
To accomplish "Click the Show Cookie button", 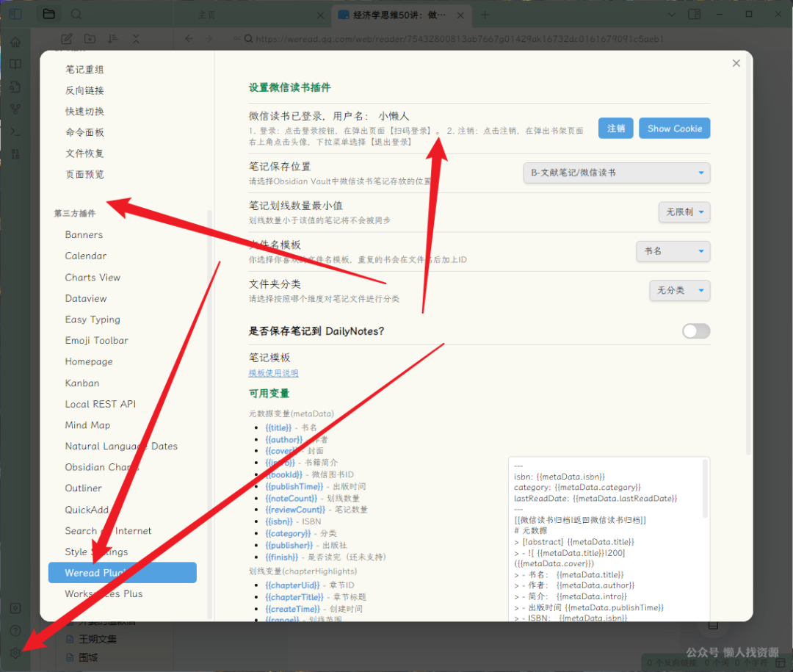I will [x=674, y=129].
